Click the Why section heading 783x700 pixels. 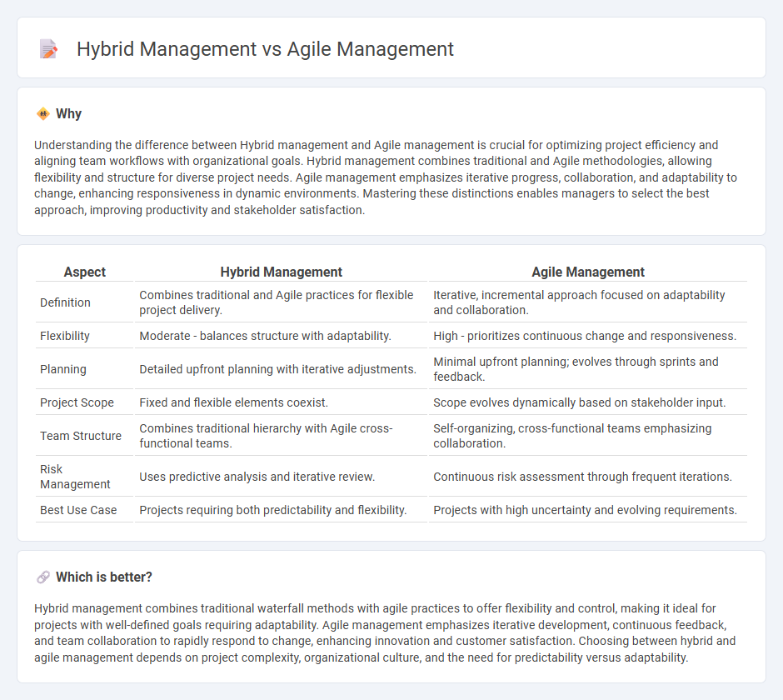68,113
